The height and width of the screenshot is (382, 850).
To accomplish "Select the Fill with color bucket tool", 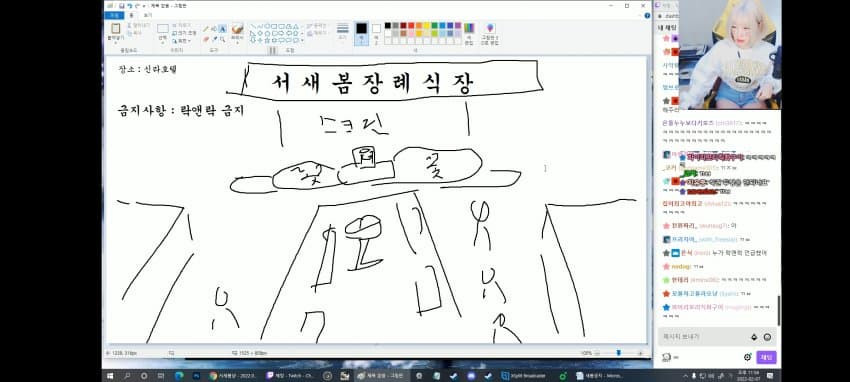I will tap(214, 29).
